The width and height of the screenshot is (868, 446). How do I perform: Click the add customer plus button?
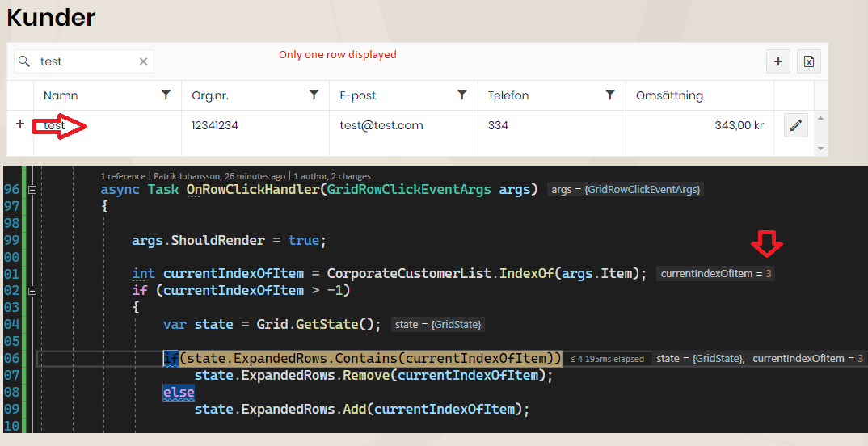click(777, 61)
